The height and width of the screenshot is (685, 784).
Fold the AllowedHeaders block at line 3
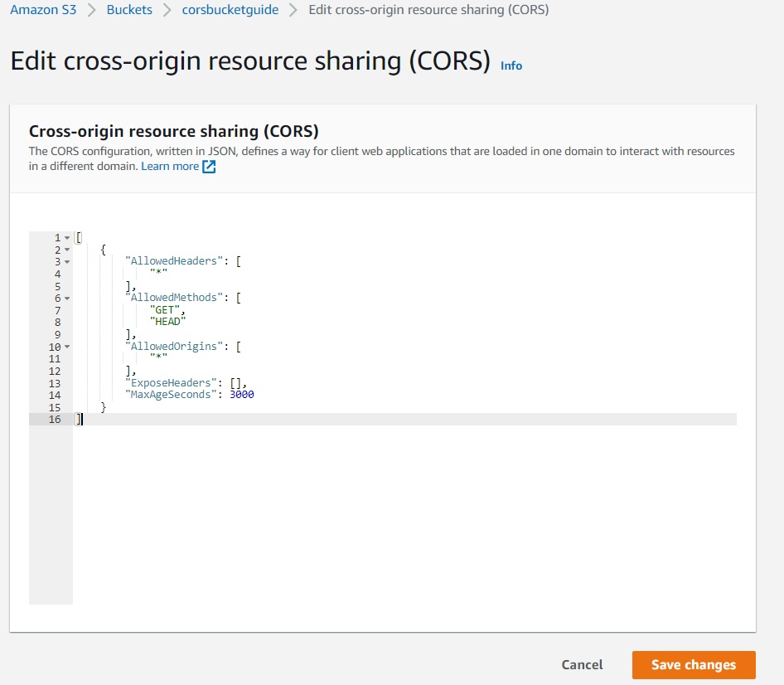[x=67, y=262]
